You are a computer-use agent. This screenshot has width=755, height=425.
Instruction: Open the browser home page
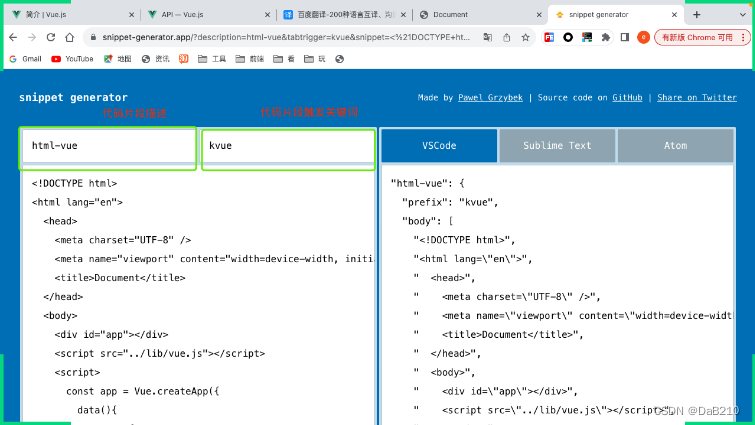tap(70, 37)
